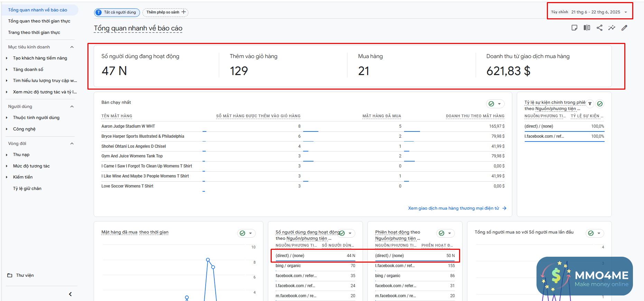Image resolution: width=644 pixels, height=301 pixels.
Task: Click the Tất cả người dùng segment chip
Action: tap(117, 12)
